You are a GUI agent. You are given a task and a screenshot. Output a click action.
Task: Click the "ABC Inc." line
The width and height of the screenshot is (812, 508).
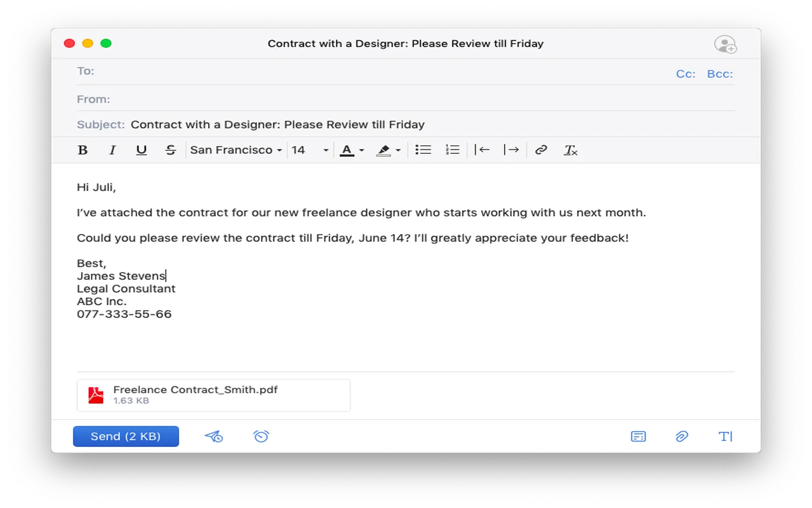[x=101, y=301]
